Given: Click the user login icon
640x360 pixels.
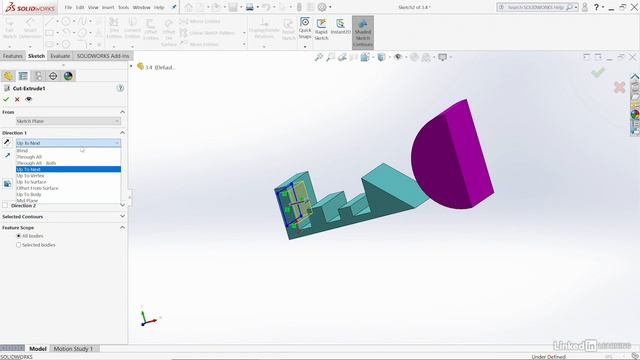Looking at the screenshot, I should [x=585, y=7].
